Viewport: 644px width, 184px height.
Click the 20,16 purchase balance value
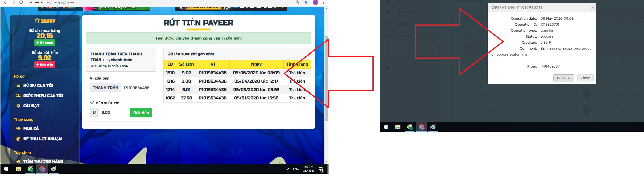[45, 36]
